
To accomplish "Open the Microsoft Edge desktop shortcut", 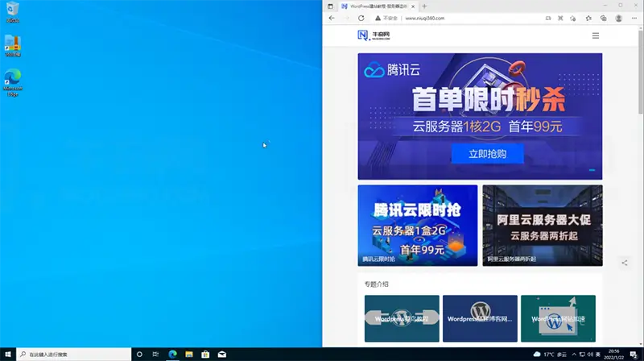I will (13, 83).
